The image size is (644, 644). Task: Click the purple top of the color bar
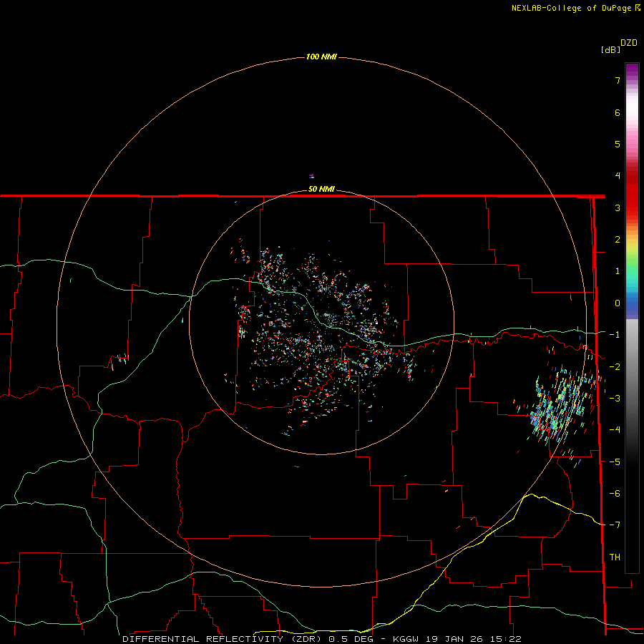pyautogui.click(x=632, y=69)
